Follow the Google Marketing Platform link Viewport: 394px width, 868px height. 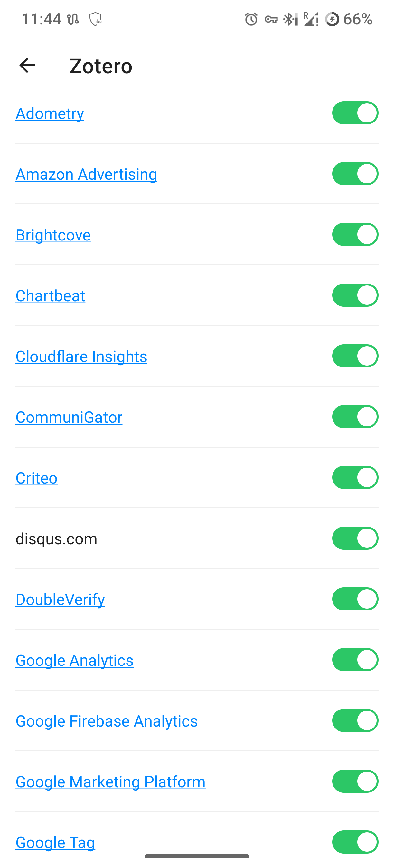click(110, 782)
